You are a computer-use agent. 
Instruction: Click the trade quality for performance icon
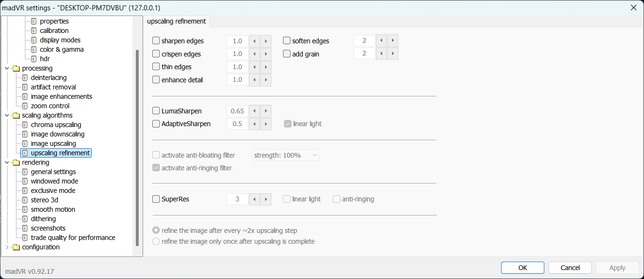25,238
